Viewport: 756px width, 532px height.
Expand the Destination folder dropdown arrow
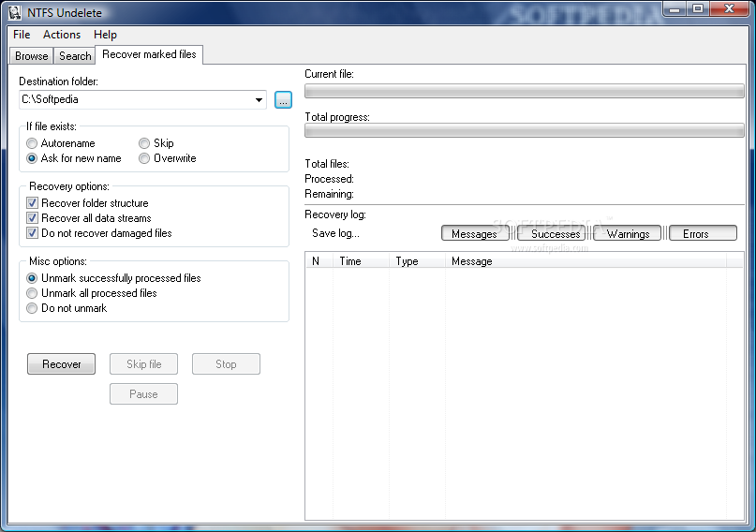coord(259,99)
